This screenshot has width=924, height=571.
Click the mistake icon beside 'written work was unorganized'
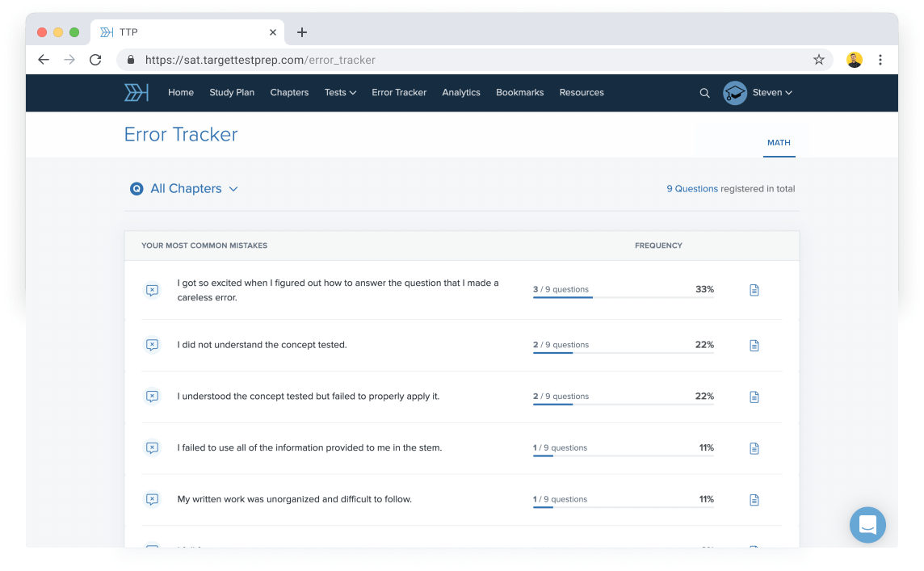coord(152,500)
